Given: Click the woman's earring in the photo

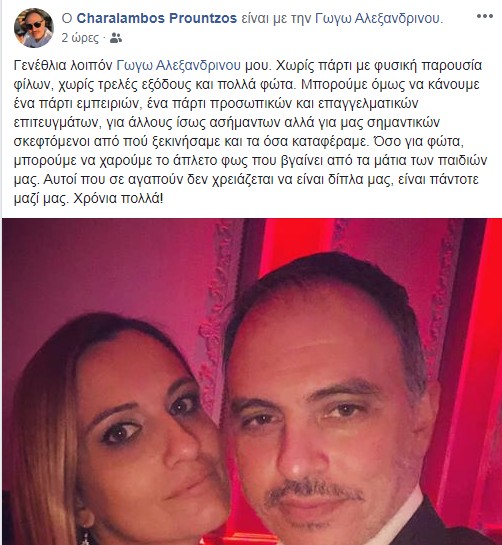Looking at the screenshot, I should tap(84, 534).
